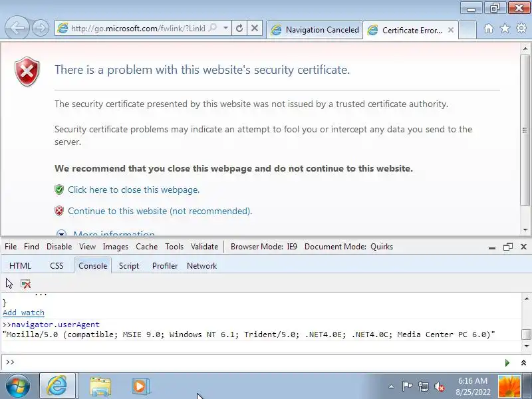
Task: Click Internet Explorer taskbar icon
Action: pos(58,386)
